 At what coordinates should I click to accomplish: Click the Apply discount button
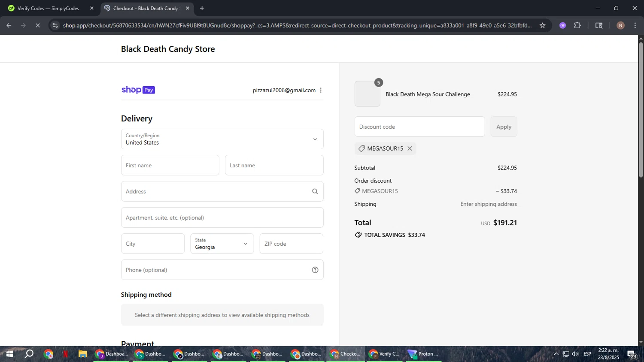[504, 127]
